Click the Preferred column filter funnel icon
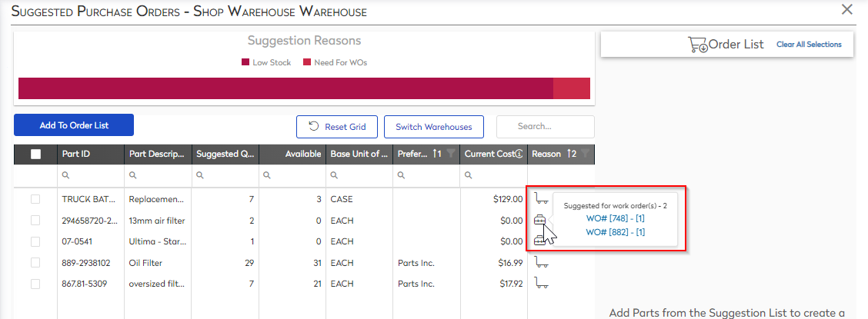868x319 pixels. coord(451,154)
